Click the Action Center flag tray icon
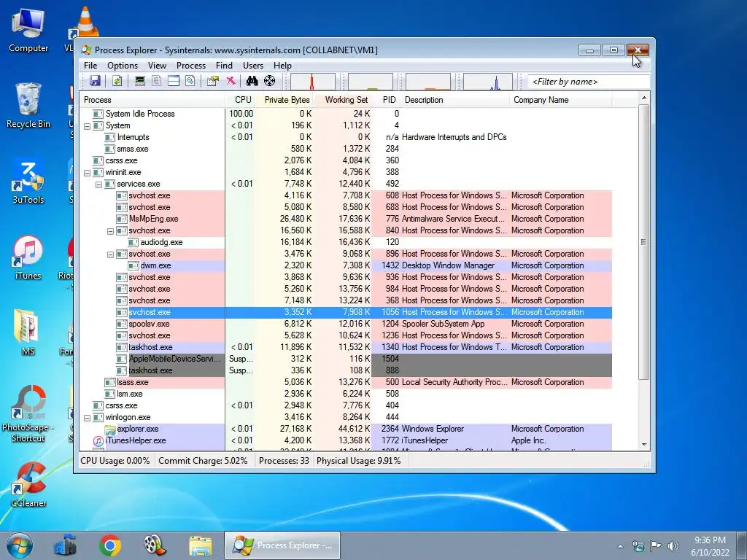This screenshot has width=747, height=560. pyautogui.click(x=656, y=546)
